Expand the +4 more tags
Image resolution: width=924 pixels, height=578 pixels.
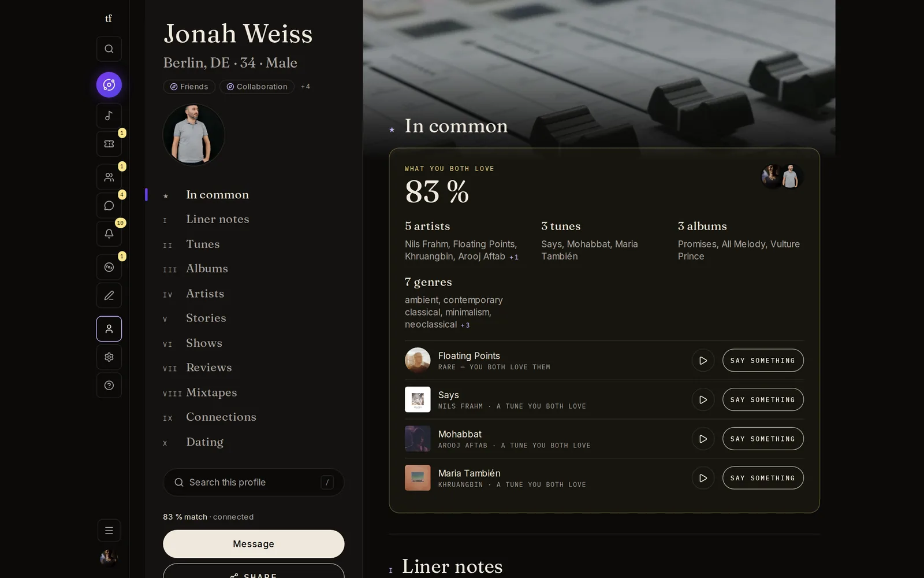click(305, 87)
